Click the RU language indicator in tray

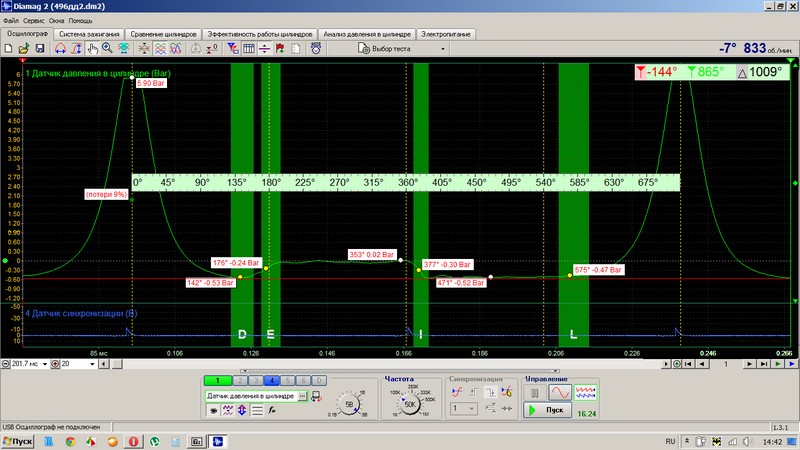[x=670, y=441]
